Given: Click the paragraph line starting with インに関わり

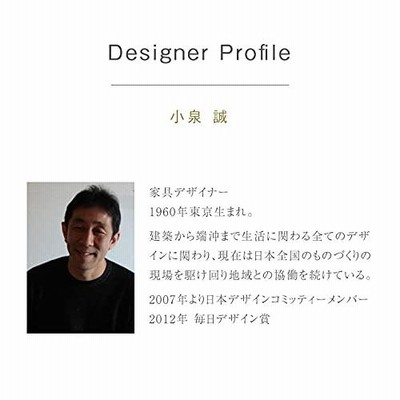Looking at the screenshot, I should 260,256.
